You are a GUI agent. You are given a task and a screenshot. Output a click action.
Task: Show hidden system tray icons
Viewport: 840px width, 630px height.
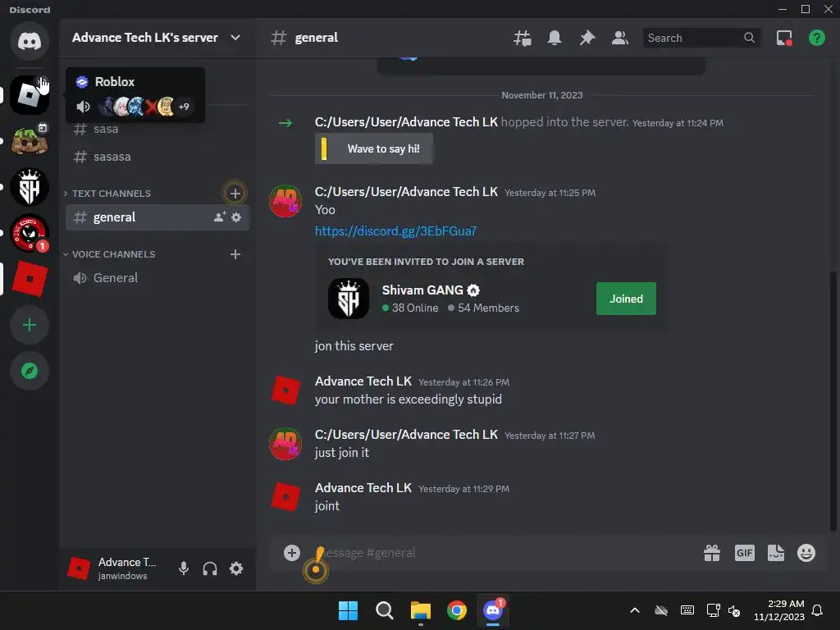[635, 610]
